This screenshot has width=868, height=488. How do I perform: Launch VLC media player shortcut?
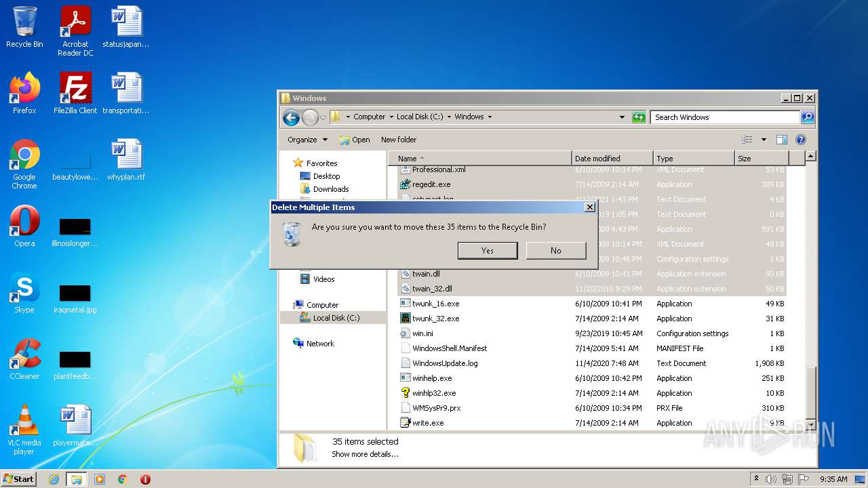click(24, 430)
